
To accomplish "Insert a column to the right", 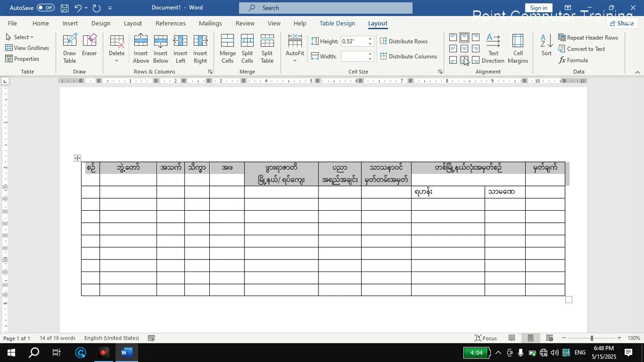I will (200, 49).
